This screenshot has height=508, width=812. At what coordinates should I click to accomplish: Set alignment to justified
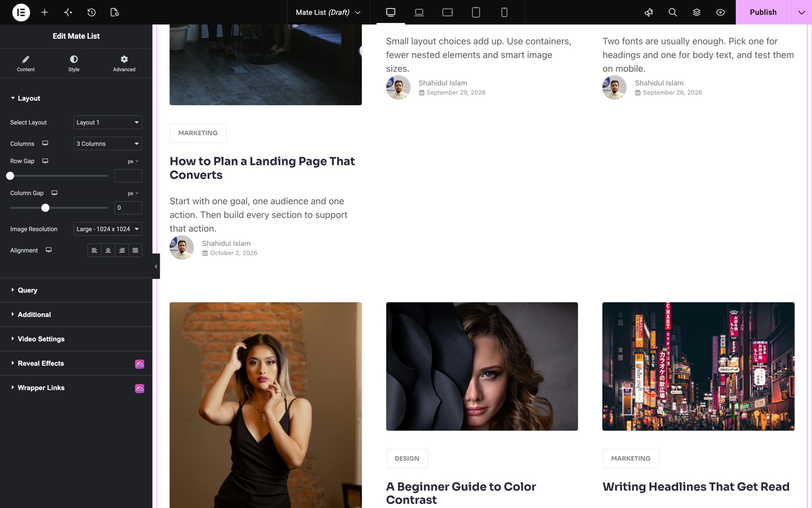tap(136, 250)
